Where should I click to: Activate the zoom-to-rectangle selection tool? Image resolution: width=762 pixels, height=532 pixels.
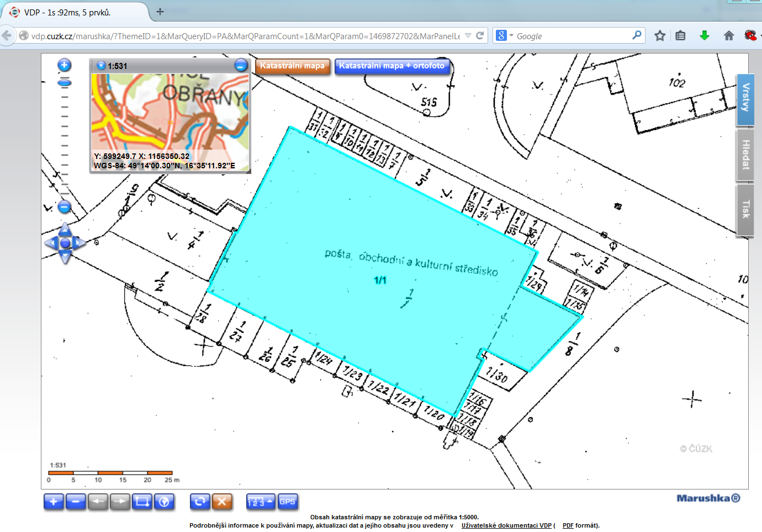pos(142,502)
